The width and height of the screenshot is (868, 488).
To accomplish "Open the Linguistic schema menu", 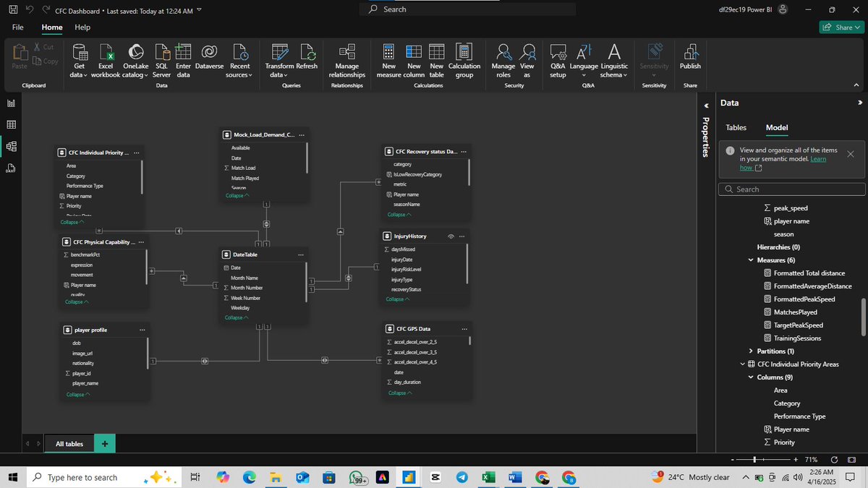I will click(614, 59).
